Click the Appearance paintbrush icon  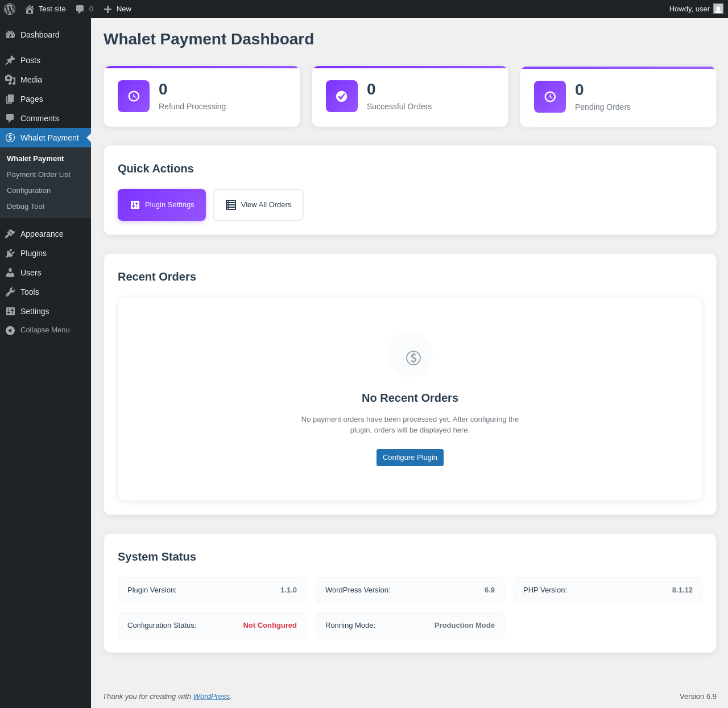tap(10, 234)
